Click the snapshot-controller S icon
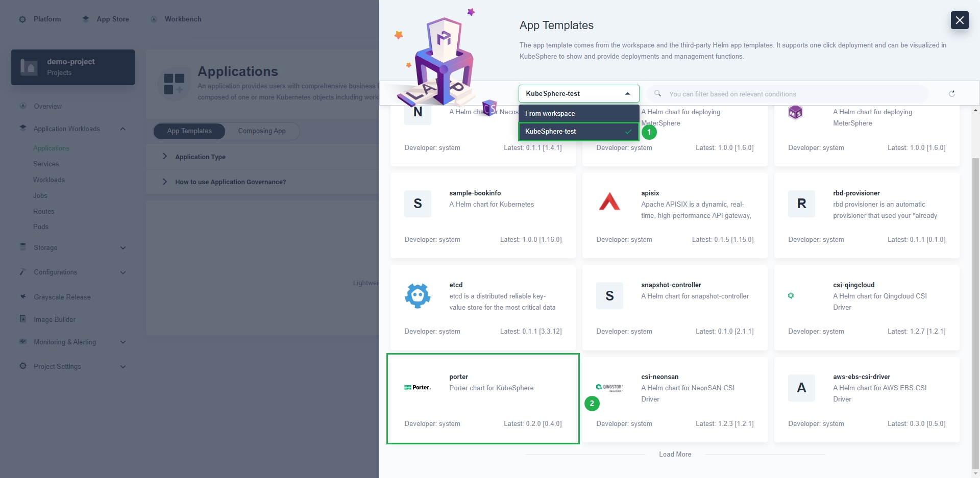This screenshot has height=478, width=980. (x=609, y=295)
